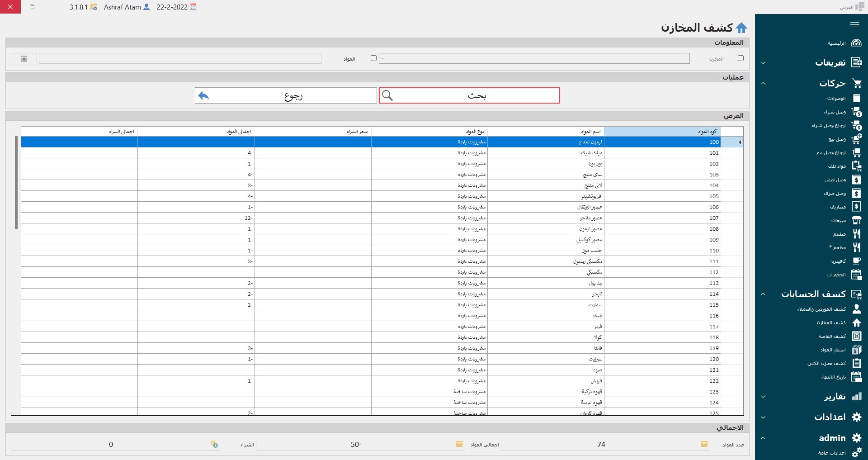
Task: Click the كافيتريا cafeteria cup icon
Action: coord(856,261)
